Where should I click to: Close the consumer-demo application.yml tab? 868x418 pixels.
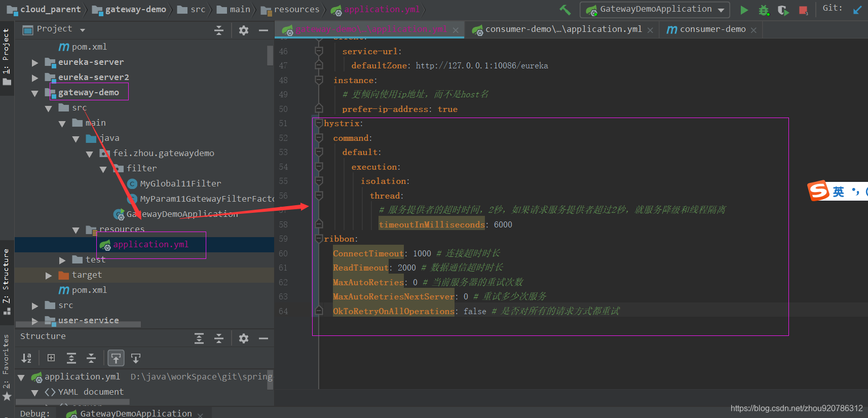[x=650, y=30]
